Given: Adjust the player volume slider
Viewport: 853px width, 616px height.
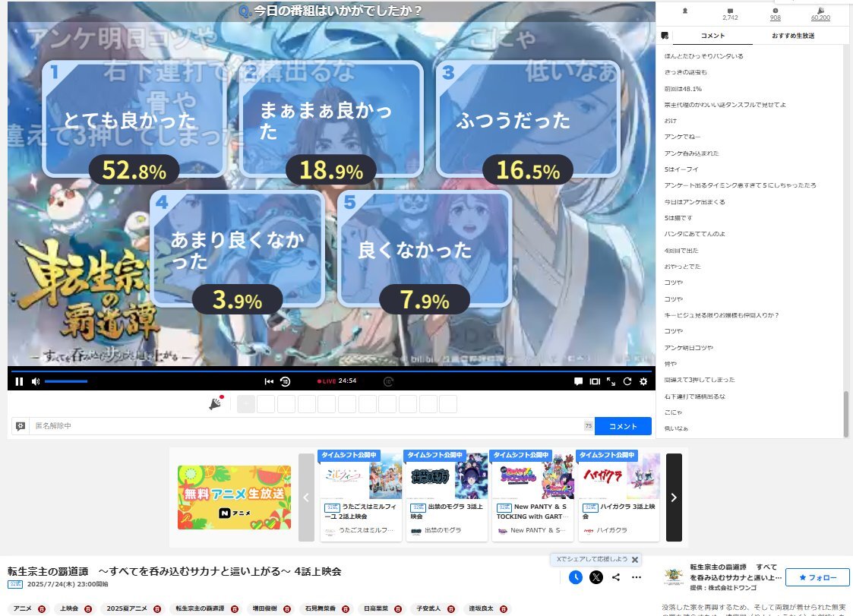Looking at the screenshot, I should click(66, 381).
